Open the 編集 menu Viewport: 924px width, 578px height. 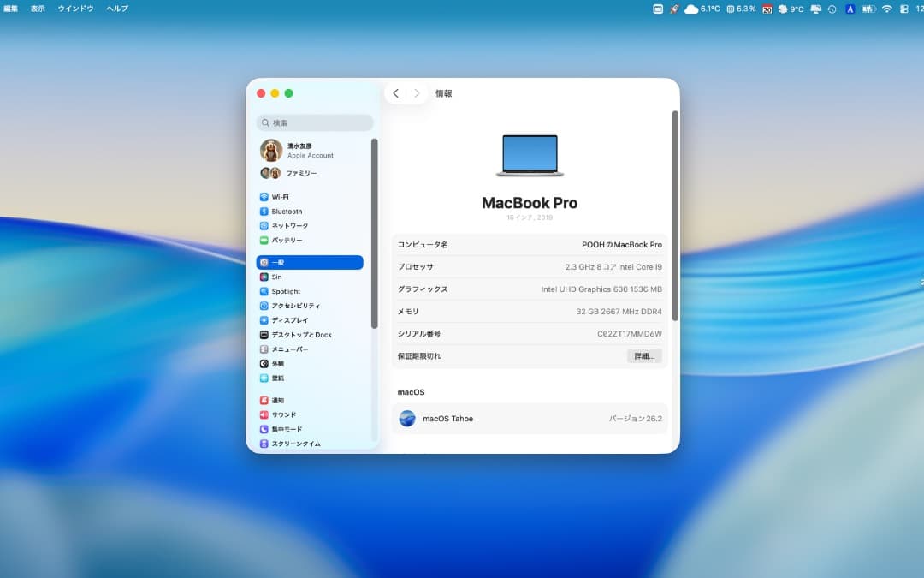coord(10,9)
